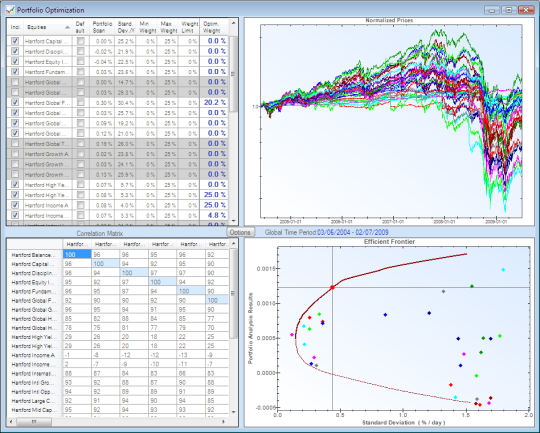Check Incl. box for Hartford Global T row

click(15, 143)
